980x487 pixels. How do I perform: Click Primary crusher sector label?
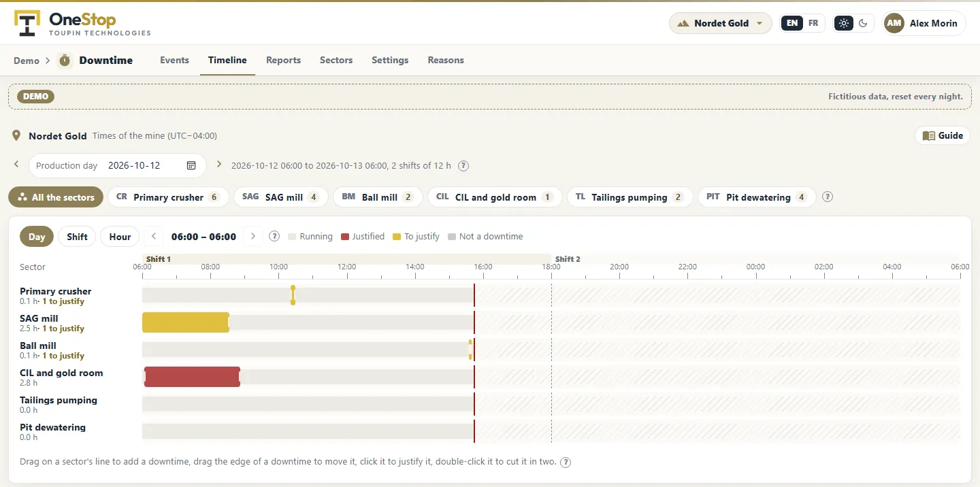56,291
